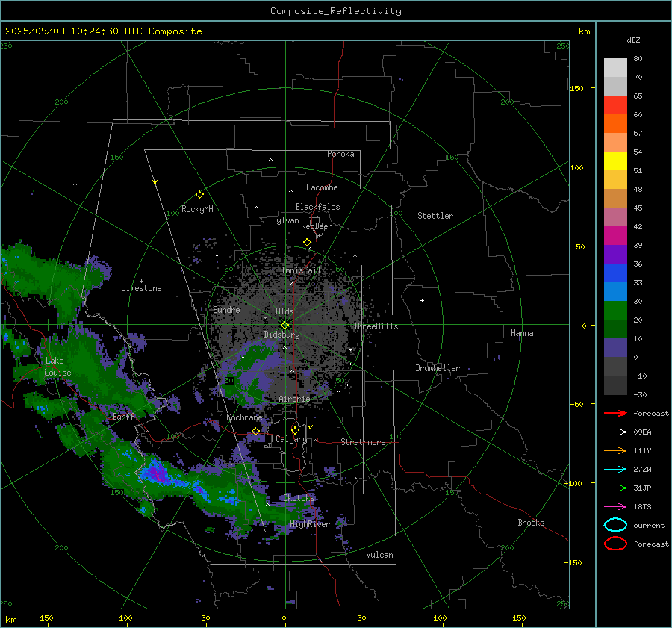Click the Calgary city label
This screenshot has height=628, width=672.
tap(291, 439)
